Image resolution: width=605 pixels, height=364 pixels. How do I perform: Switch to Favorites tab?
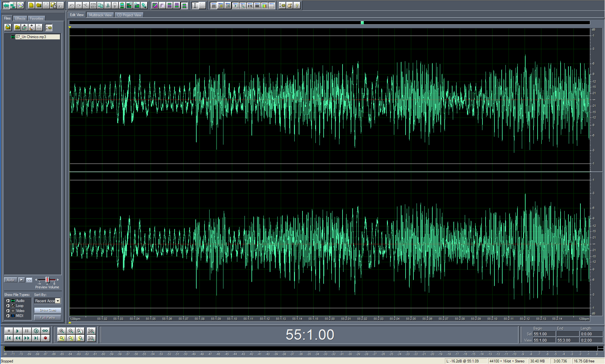[37, 19]
